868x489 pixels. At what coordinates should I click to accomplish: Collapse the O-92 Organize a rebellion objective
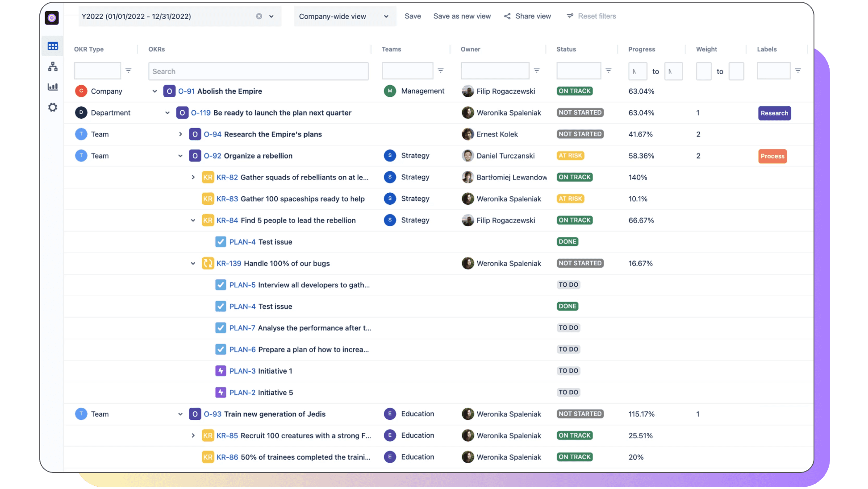180,156
